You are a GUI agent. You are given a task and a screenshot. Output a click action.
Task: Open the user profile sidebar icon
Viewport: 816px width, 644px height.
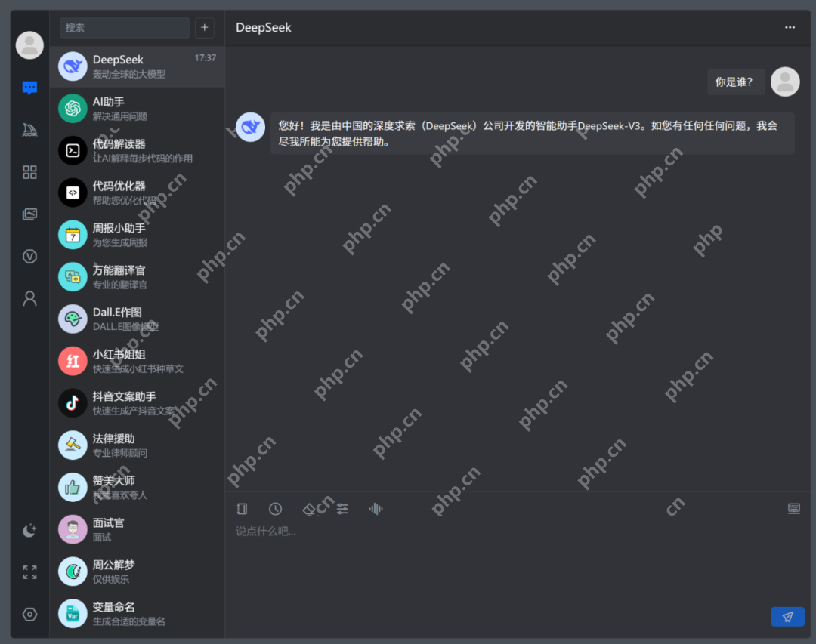coord(29,299)
